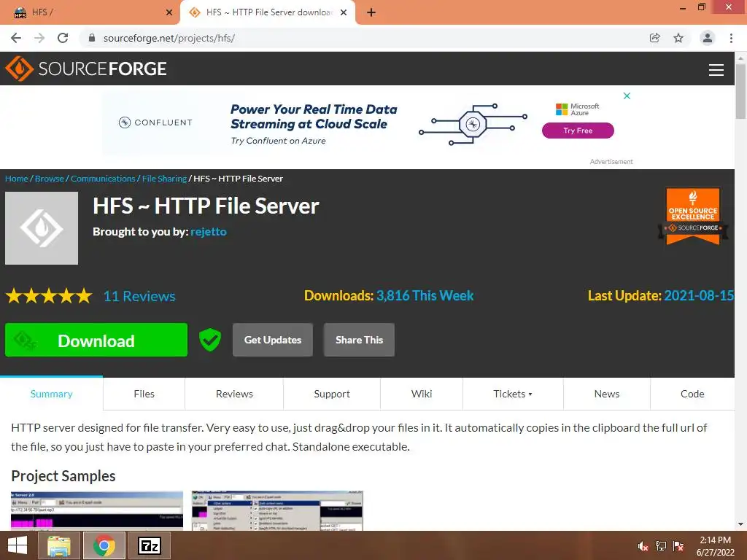
Task: Open the News tab
Action: (x=606, y=394)
